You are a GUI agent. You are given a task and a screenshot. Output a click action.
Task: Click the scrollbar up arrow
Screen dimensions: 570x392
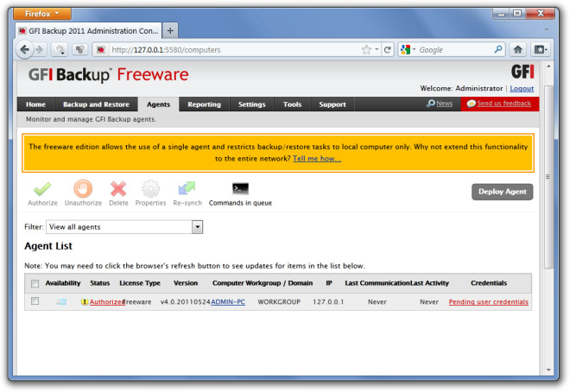pos(548,66)
